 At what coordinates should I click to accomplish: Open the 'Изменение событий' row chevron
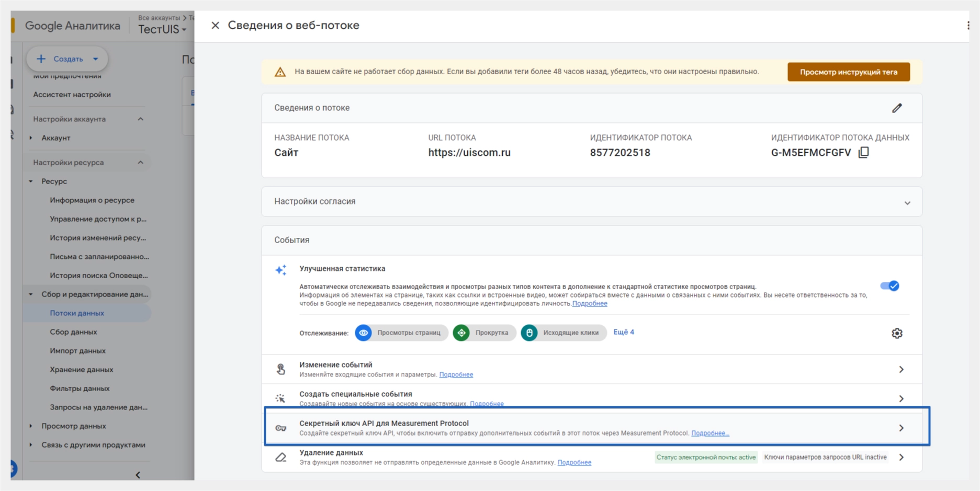coord(901,369)
